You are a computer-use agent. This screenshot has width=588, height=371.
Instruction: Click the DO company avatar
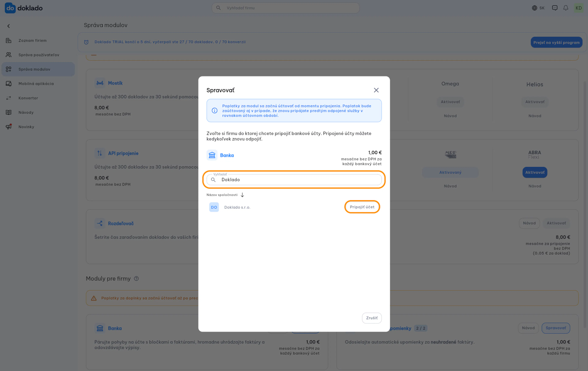pyautogui.click(x=214, y=207)
